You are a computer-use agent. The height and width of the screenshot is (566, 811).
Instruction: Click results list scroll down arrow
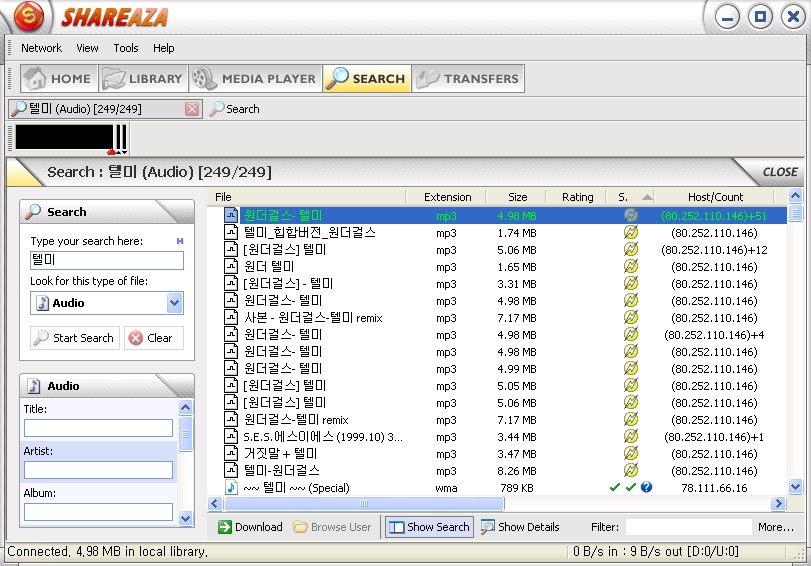(x=795, y=486)
